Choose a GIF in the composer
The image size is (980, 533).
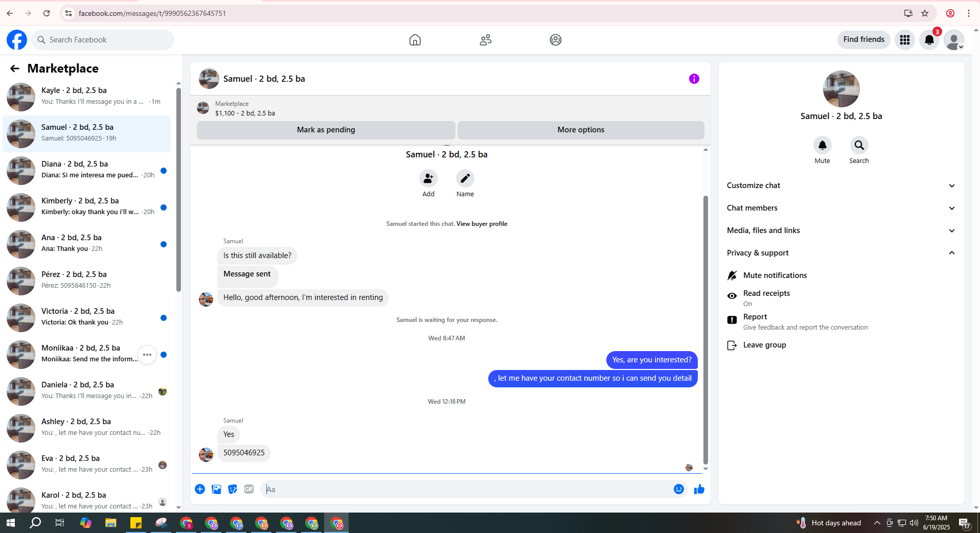coord(249,489)
